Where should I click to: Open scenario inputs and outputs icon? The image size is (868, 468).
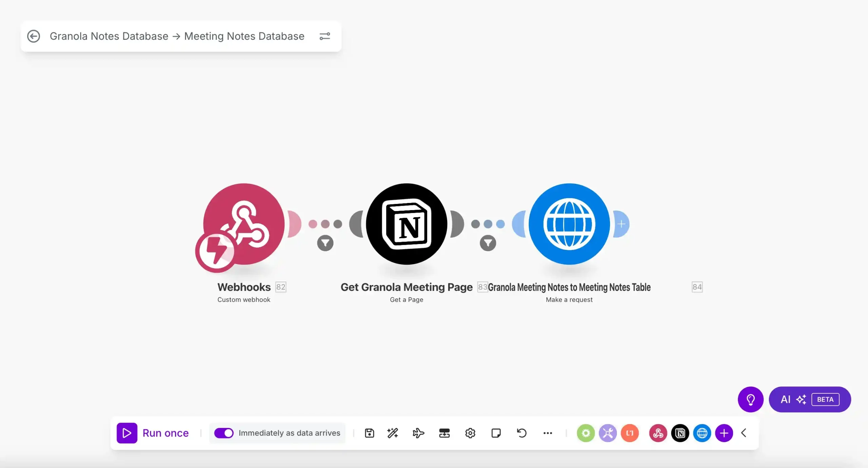click(x=444, y=433)
